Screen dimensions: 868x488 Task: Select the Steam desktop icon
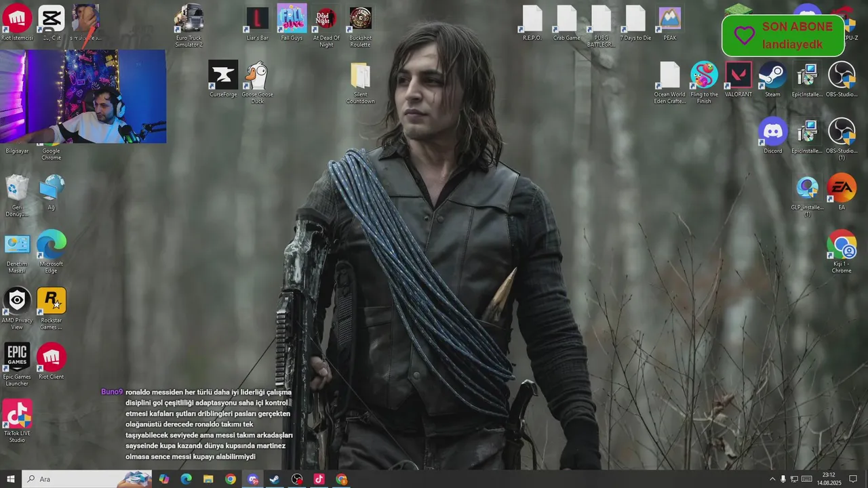(x=772, y=79)
